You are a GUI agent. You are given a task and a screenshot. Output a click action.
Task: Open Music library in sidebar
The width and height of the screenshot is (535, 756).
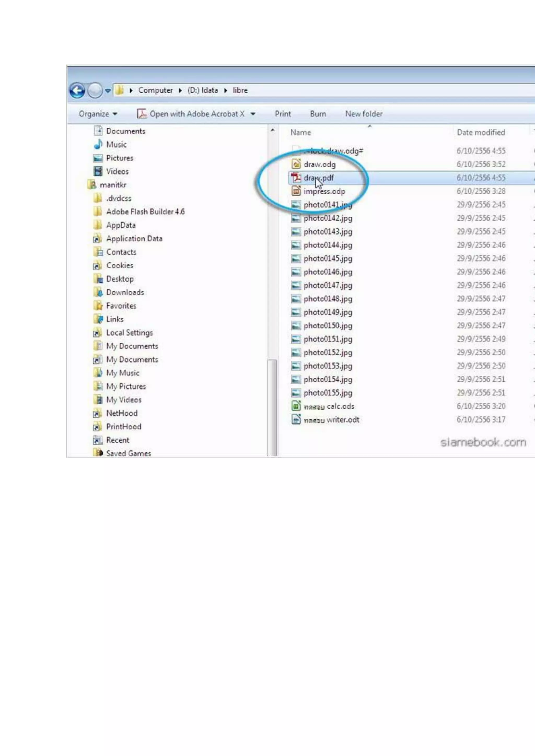(x=116, y=145)
